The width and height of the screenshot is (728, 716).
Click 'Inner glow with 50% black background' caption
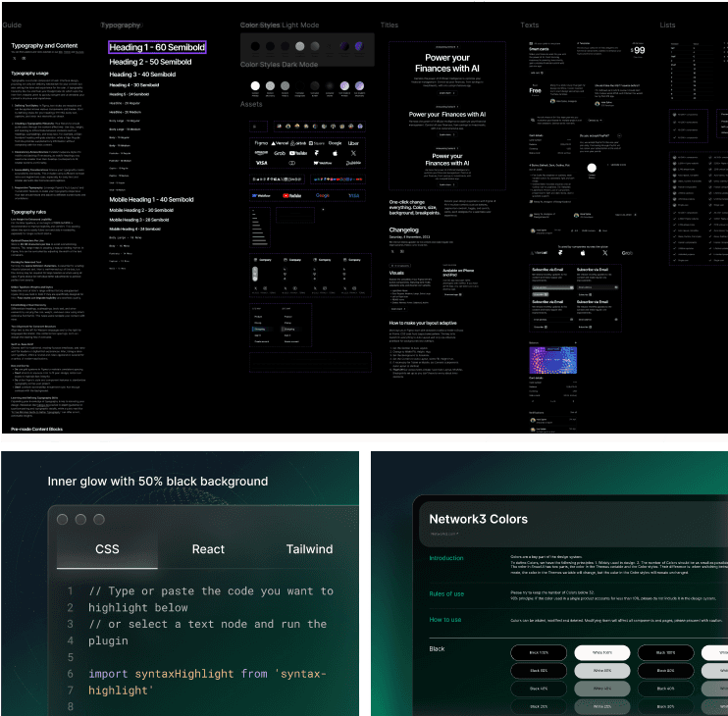(158, 482)
